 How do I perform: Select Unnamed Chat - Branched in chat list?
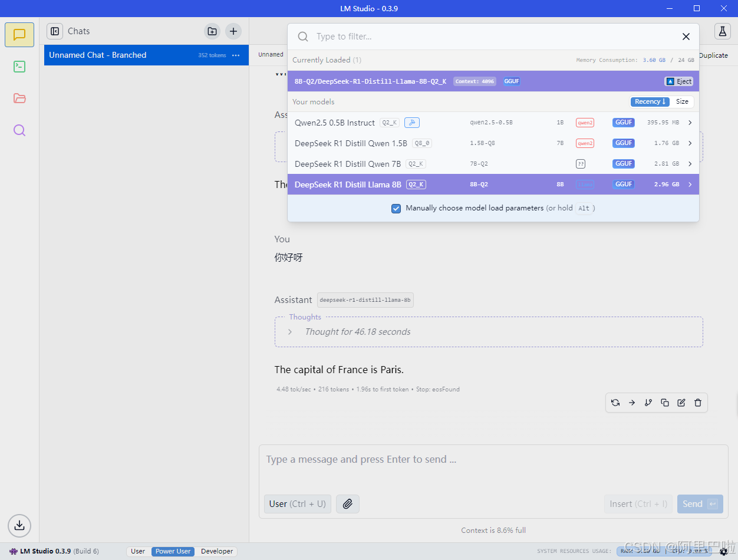pyautogui.click(x=146, y=55)
